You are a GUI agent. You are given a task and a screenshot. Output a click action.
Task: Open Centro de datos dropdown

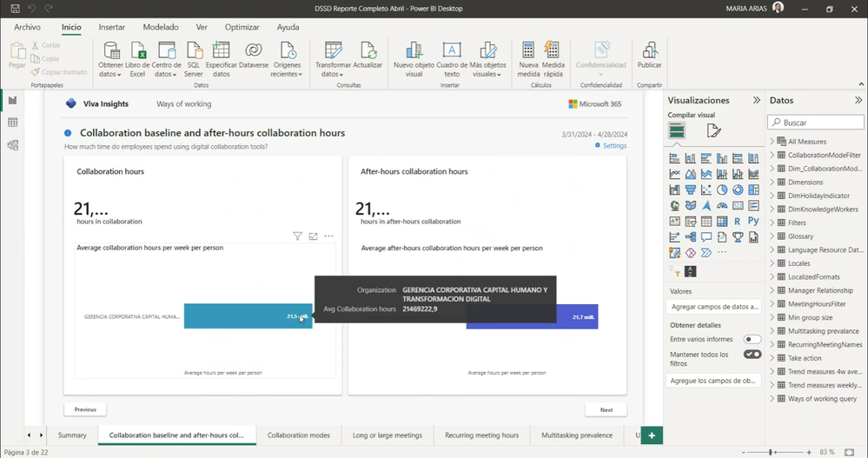click(166, 70)
